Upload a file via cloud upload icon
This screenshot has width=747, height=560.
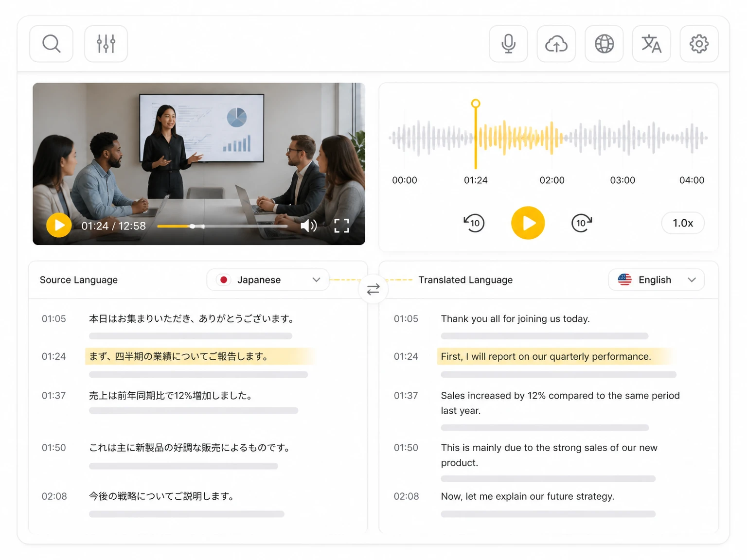point(556,44)
